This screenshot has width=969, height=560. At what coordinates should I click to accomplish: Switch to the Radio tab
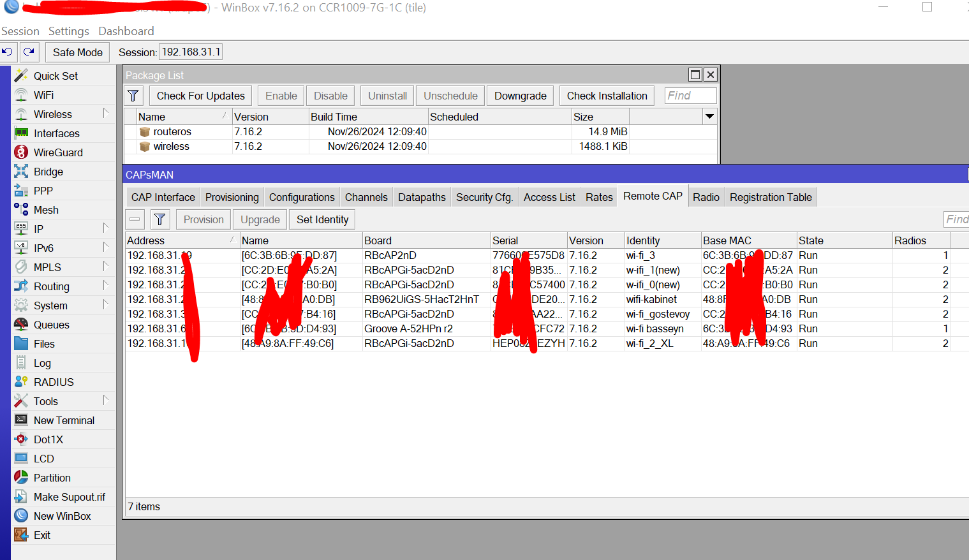706,197
